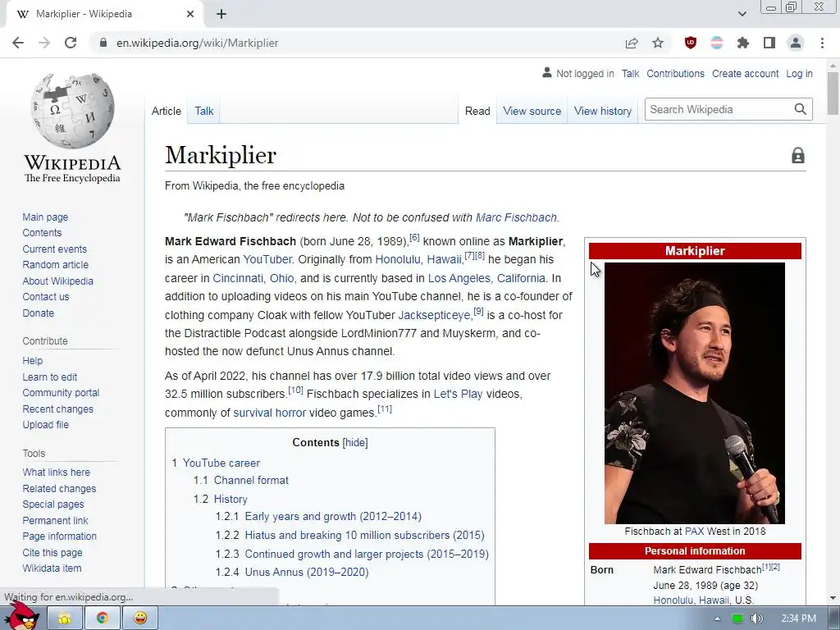Click the Donate sidebar link
The width and height of the screenshot is (840, 630).
tap(38, 313)
